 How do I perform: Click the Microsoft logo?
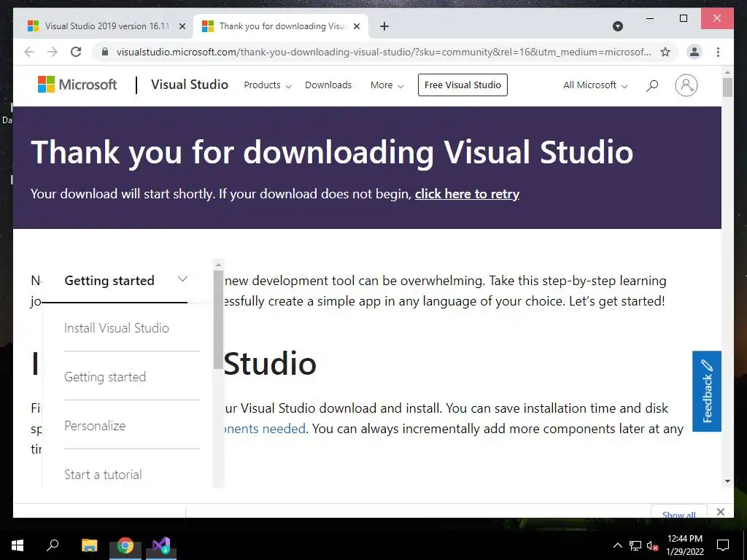(77, 85)
